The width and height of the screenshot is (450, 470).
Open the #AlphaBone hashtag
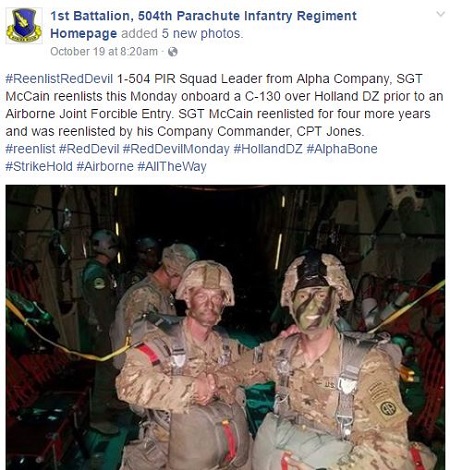tap(342, 149)
